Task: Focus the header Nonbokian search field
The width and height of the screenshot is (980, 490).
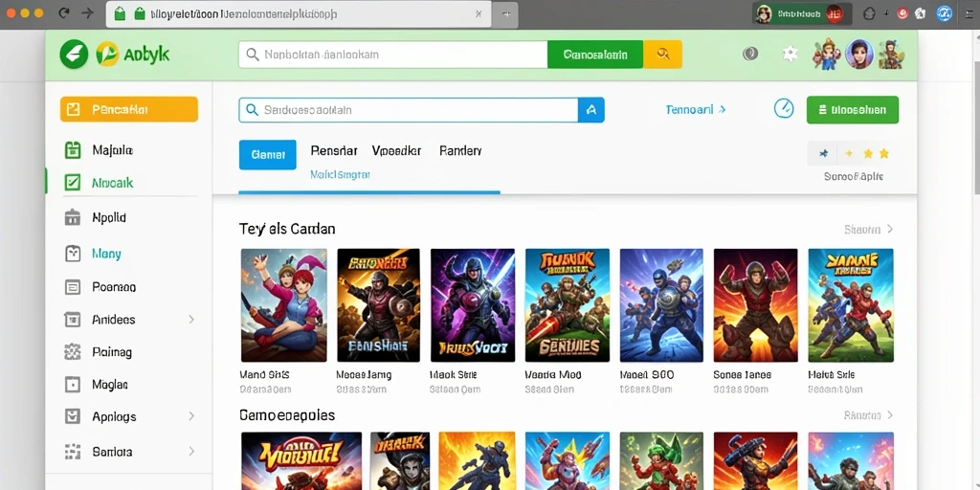Action: click(x=393, y=55)
